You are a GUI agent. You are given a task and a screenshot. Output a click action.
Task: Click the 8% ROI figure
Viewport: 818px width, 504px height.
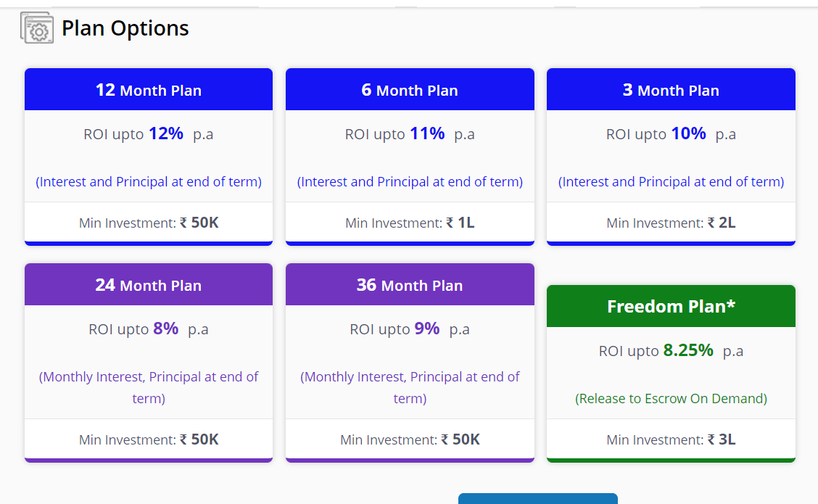click(x=166, y=329)
